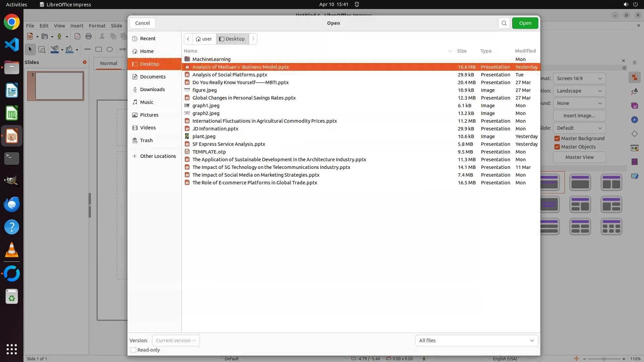Switch to the Normal view tab
The width and height of the screenshot is (644, 362).
[x=109, y=63]
